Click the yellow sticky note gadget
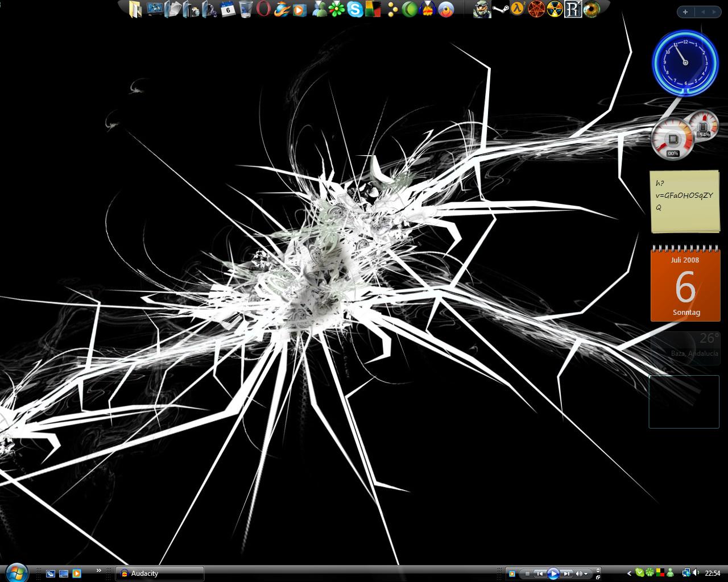The height and width of the screenshot is (582, 728). click(684, 201)
